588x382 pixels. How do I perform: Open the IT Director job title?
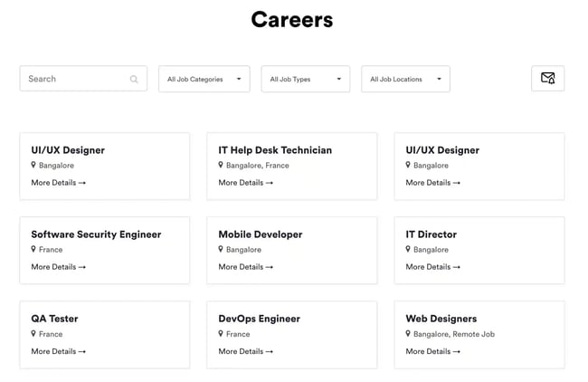click(x=431, y=234)
